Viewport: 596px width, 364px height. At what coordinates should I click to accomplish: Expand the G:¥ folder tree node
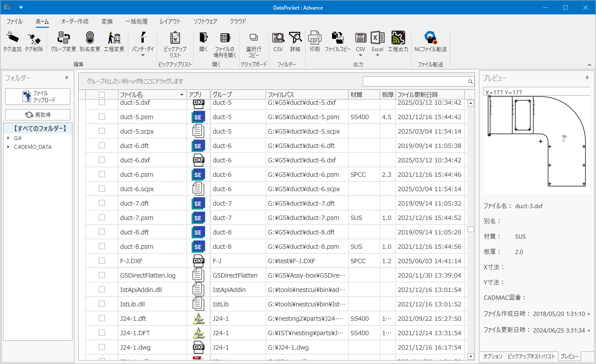click(x=8, y=138)
